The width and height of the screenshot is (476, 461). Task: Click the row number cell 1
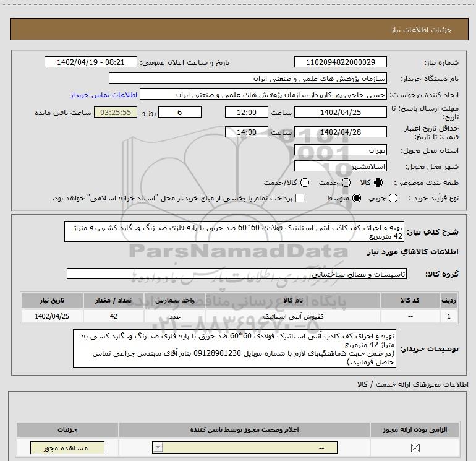(449, 316)
